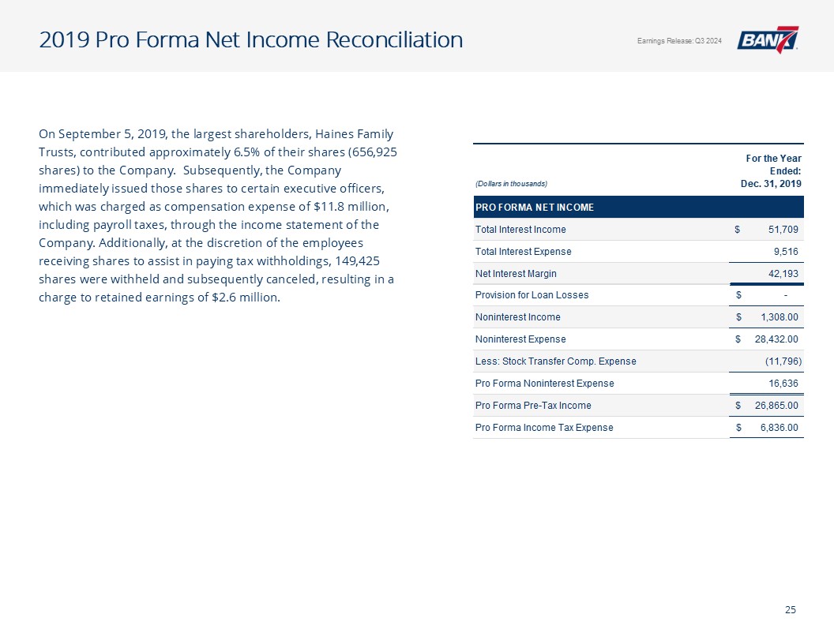The image size is (834, 644).
Task: Click the 'Noninterest Income' row label
Action: (517, 317)
